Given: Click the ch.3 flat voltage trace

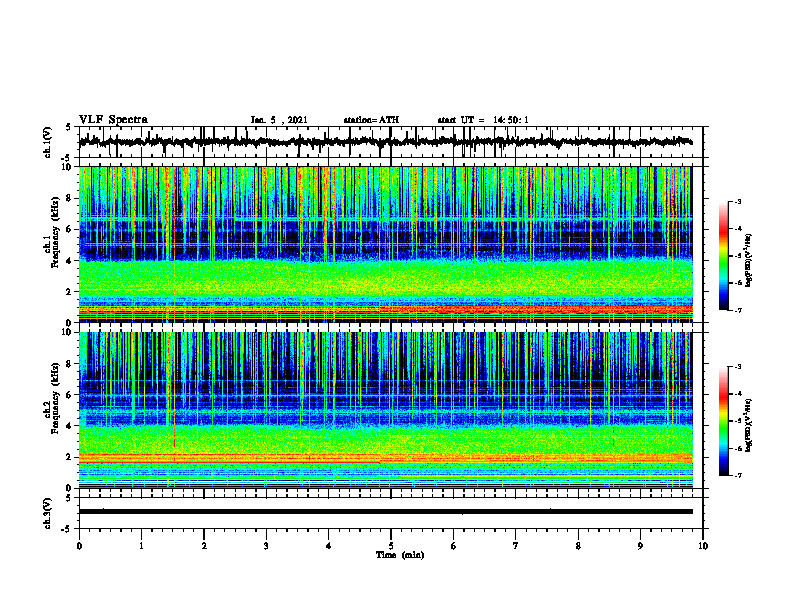Looking at the screenshot, I should (385, 512).
